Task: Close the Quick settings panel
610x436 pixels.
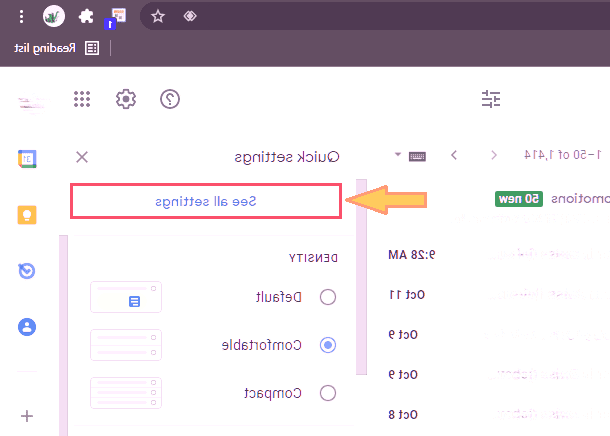Action: [82, 156]
